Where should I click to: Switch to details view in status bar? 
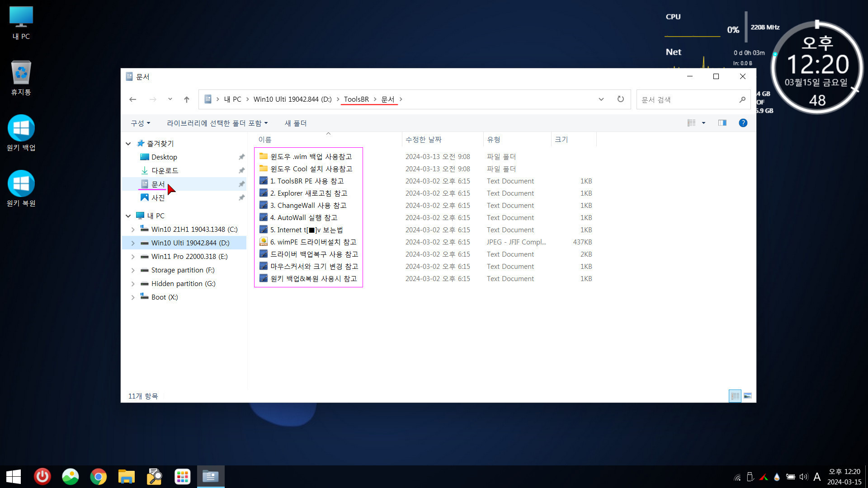pos(735,396)
